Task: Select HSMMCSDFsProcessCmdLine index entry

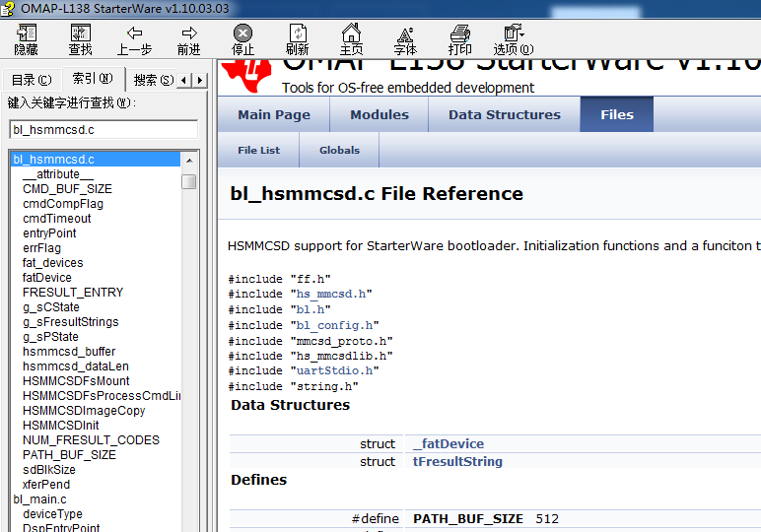Action: 102,396
